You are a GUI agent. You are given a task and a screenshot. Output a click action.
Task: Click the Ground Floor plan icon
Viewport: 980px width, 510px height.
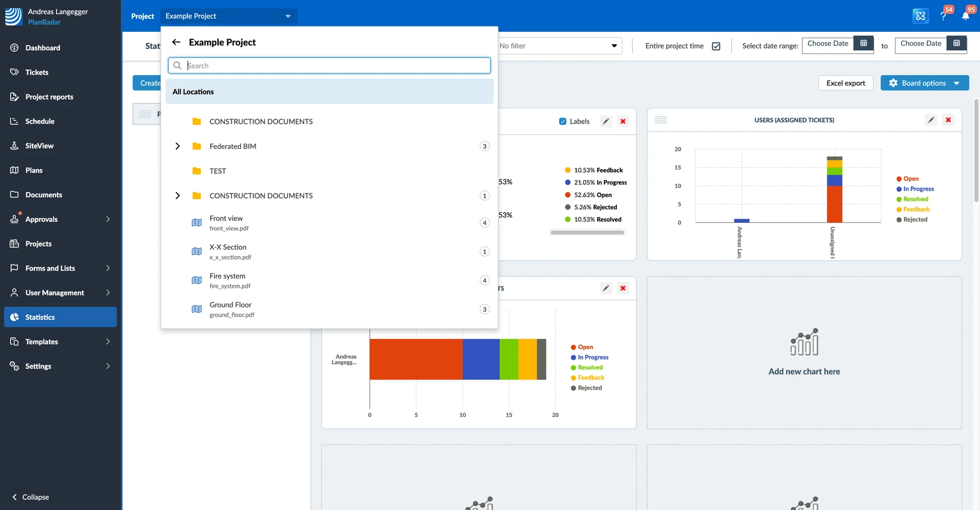[197, 309]
